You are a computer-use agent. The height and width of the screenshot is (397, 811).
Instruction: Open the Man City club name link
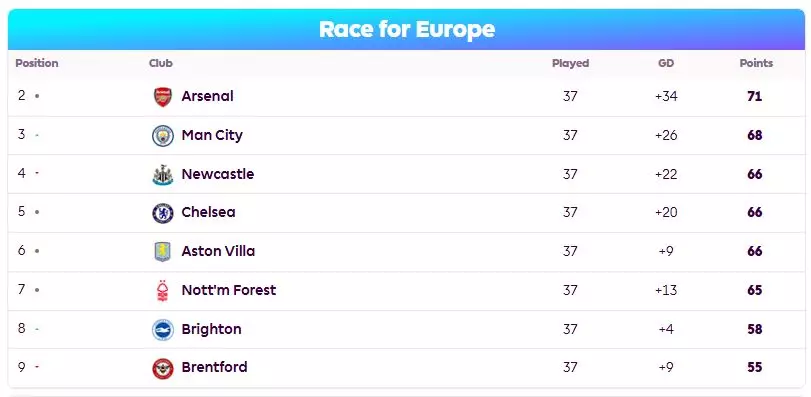tap(212, 135)
